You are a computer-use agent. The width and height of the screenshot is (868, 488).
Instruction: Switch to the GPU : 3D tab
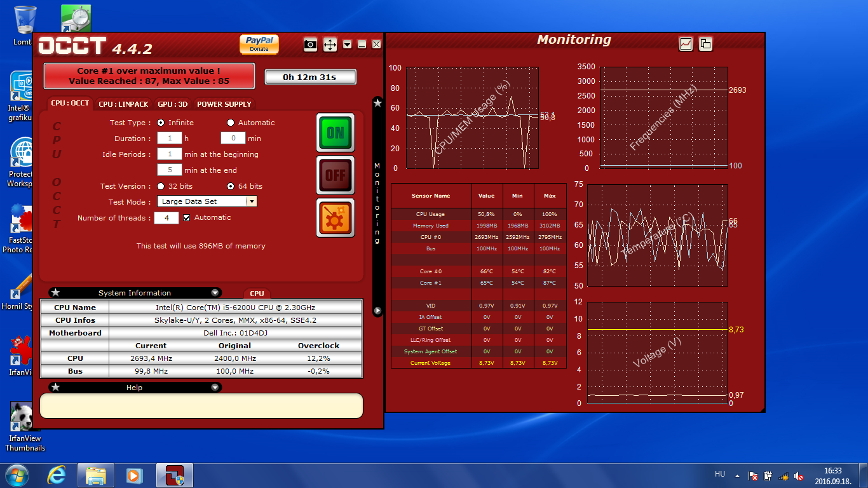[x=173, y=104]
